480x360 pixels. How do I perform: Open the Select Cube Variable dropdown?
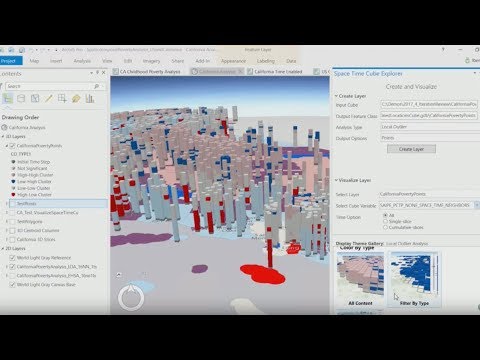tap(477, 205)
